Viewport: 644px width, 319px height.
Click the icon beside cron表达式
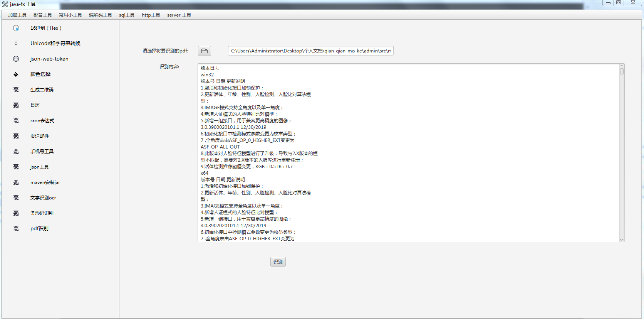(16, 121)
